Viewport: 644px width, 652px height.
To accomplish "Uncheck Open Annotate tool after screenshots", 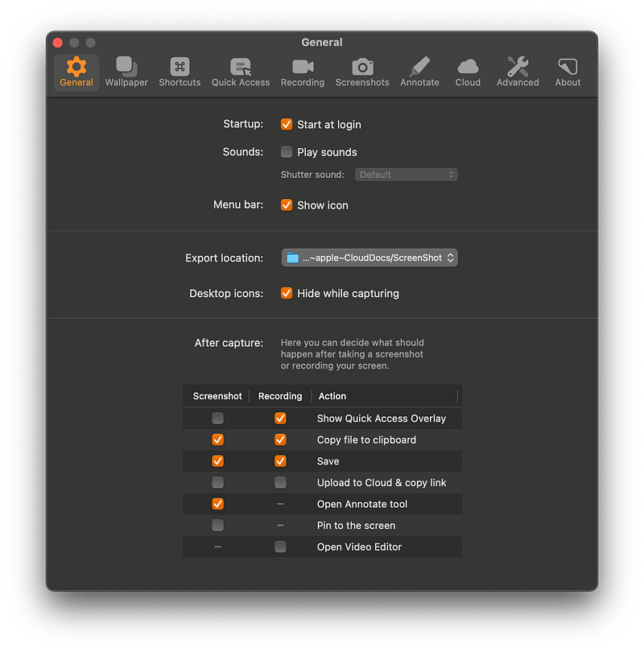I will point(217,504).
